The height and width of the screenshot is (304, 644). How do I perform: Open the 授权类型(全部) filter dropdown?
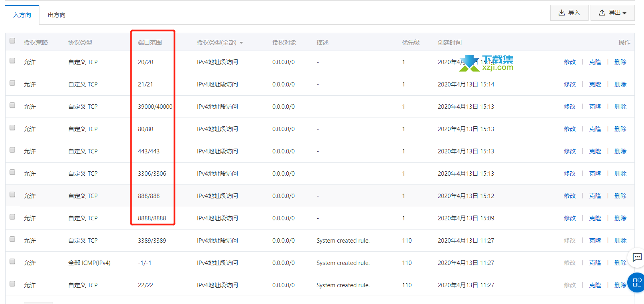220,43
